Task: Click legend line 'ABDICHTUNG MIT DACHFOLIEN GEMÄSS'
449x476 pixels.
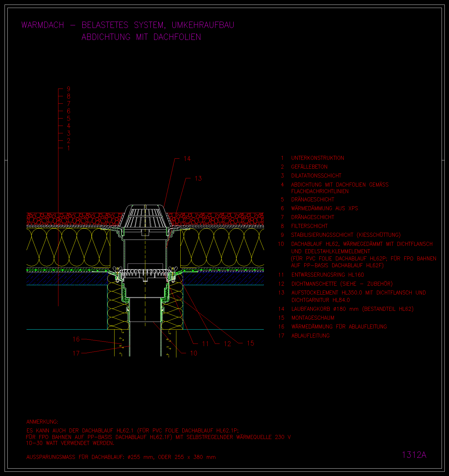Action: click(x=340, y=185)
